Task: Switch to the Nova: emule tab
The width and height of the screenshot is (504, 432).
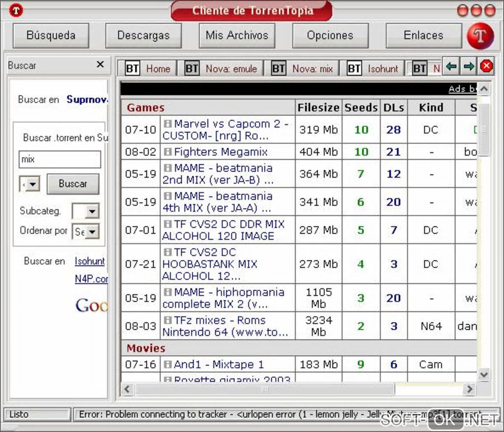Action: 221,69
